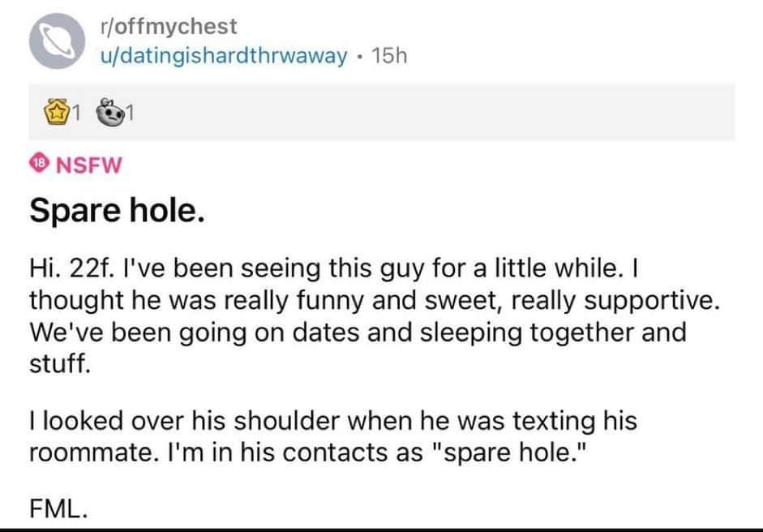Click the 15h post timestamp
Image resolution: width=763 pixels, height=532 pixels.
(x=389, y=57)
